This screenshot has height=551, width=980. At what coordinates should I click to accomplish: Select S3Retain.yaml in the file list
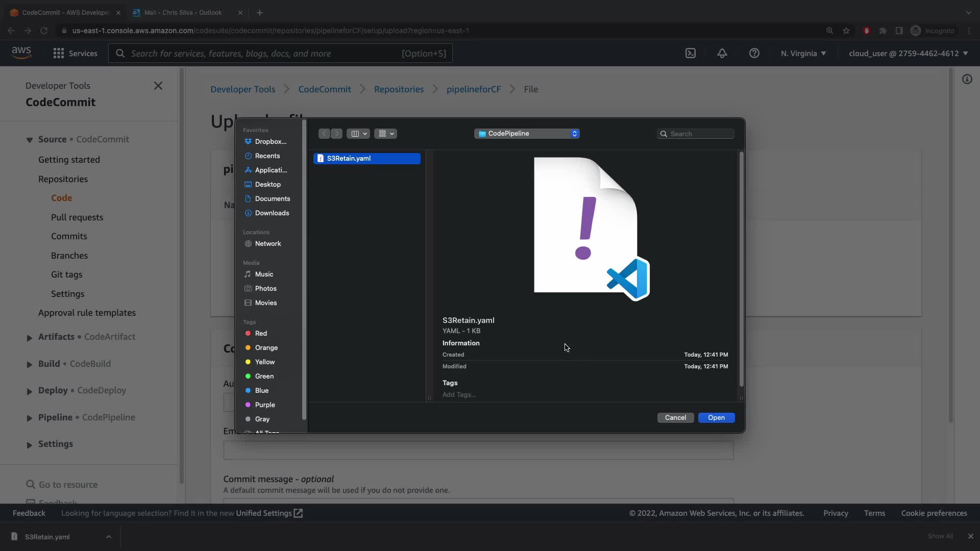(x=366, y=158)
